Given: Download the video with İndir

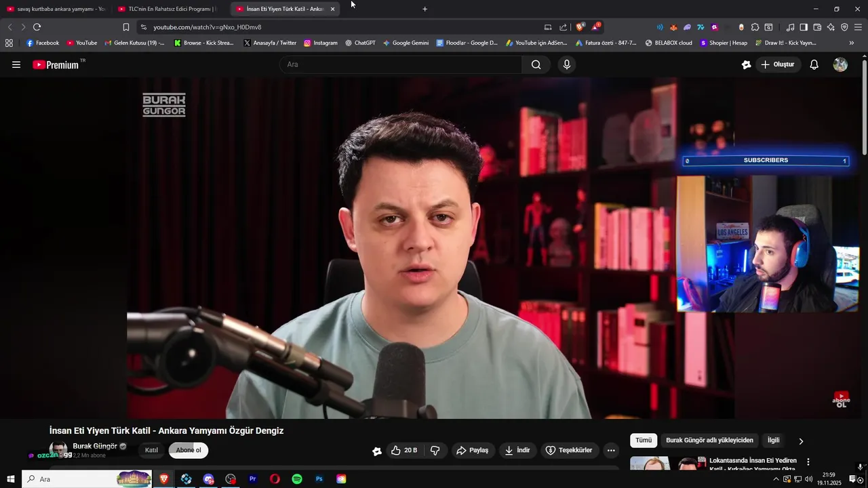Looking at the screenshot, I should pos(517,450).
